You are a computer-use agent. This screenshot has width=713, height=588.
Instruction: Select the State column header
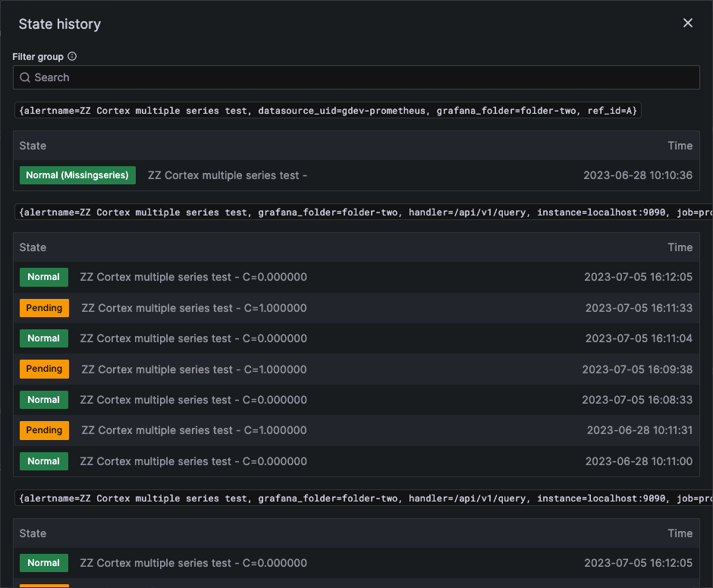coord(32,145)
